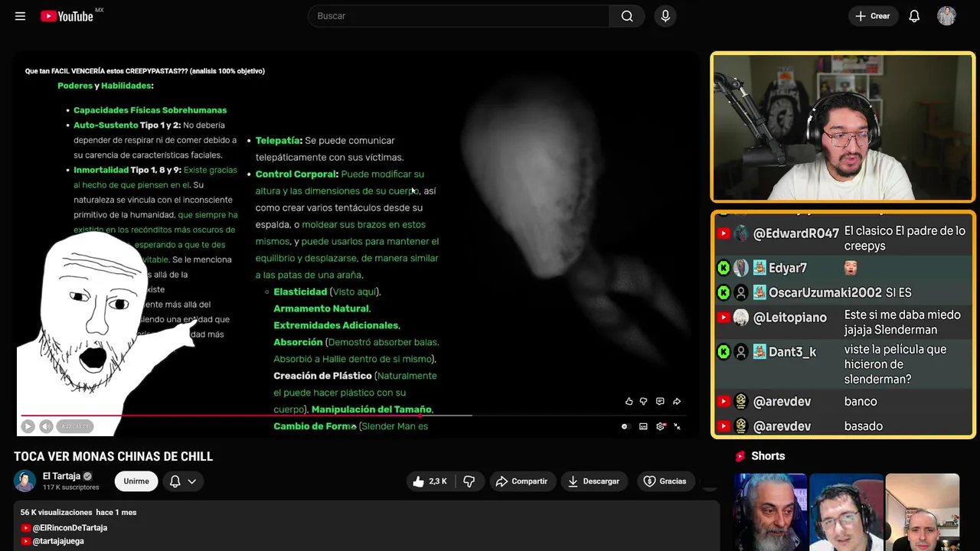
Task: Click the 56 K visualizaciones text
Action: 56,513
